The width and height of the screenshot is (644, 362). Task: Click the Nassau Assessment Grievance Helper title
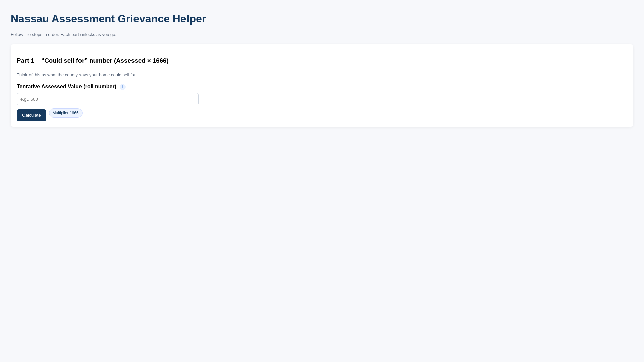click(x=108, y=19)
